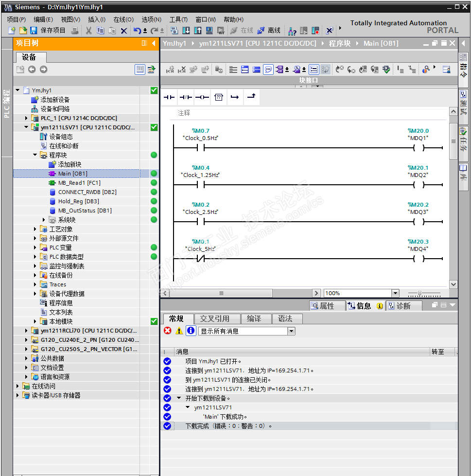Insert a normally closed contact
The height and width of the screenshot is (476, 471).
pos(185,97)
